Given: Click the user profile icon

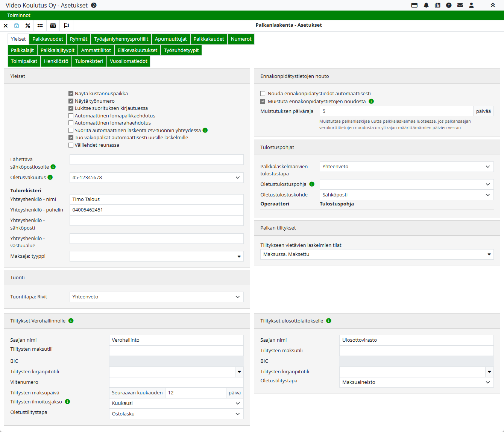Looking at the screenshot, I should [x=471, y=5].
